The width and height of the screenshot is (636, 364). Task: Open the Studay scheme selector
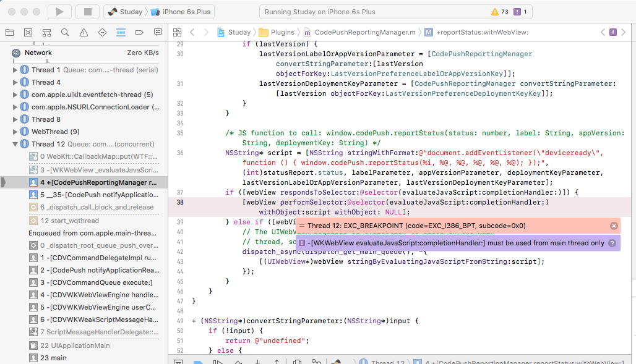(x=126, y=12)
